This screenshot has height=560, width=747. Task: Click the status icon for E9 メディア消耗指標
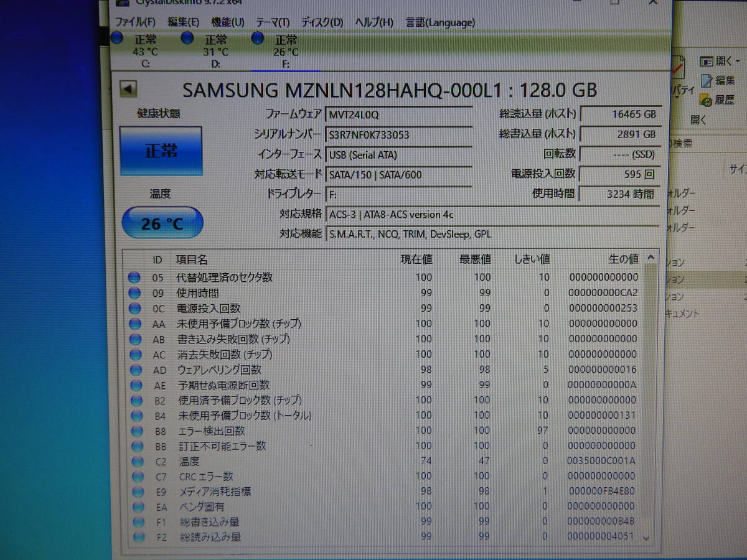tap(138, 492)
